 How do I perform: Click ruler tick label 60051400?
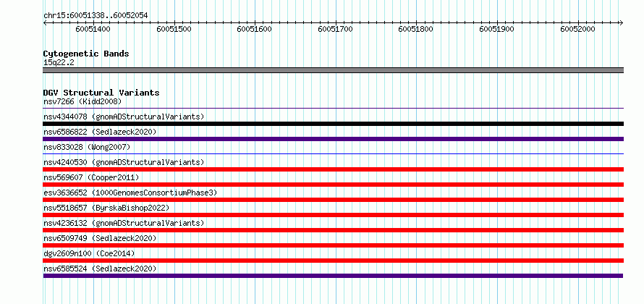pyautogui.click(x=93, y=30)
